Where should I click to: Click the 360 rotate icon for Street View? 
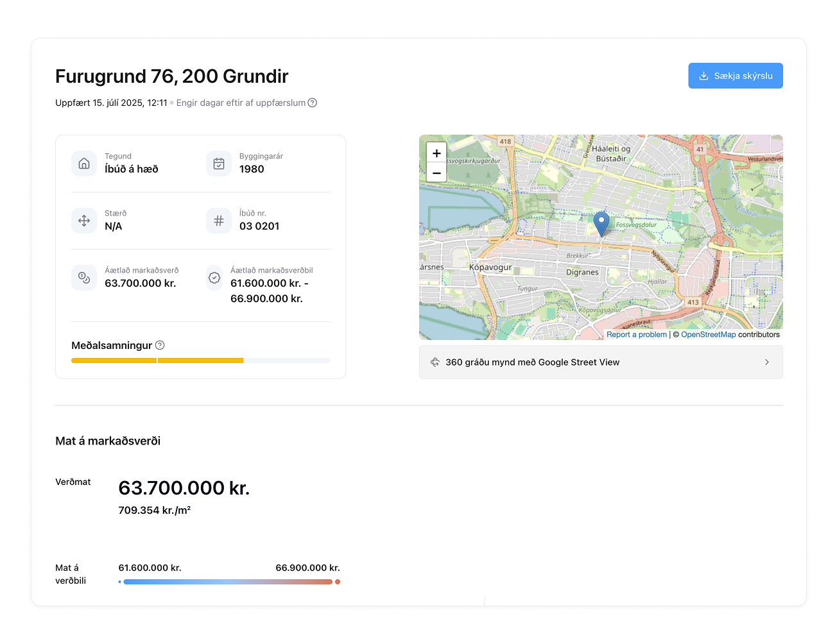click(435, 362)
